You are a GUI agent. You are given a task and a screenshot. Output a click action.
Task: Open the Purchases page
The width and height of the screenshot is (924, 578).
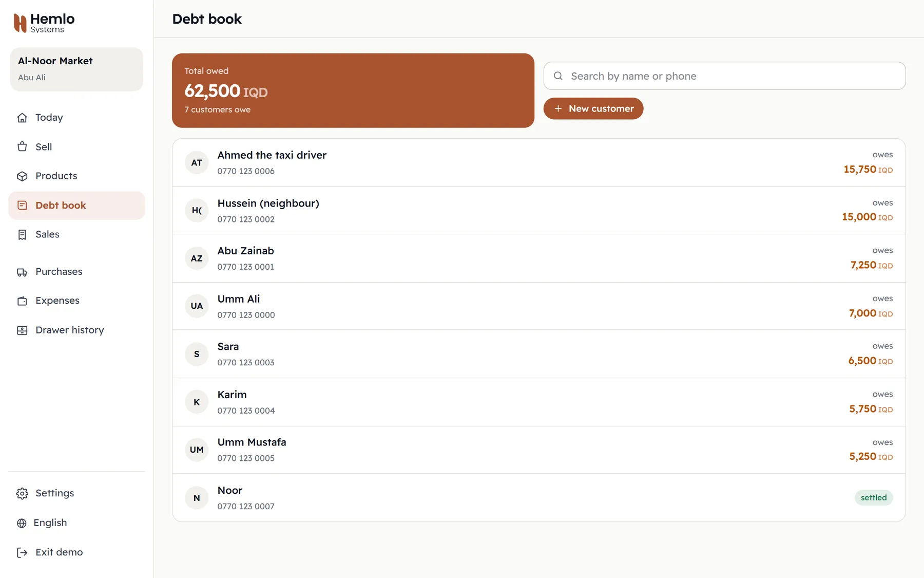coord(76,272)
